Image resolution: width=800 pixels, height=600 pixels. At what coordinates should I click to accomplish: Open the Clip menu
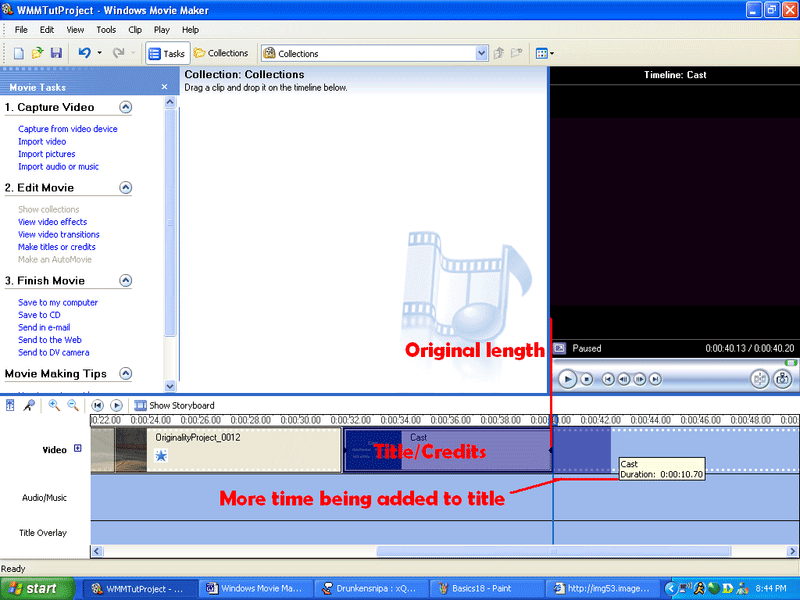coord(135,30)
